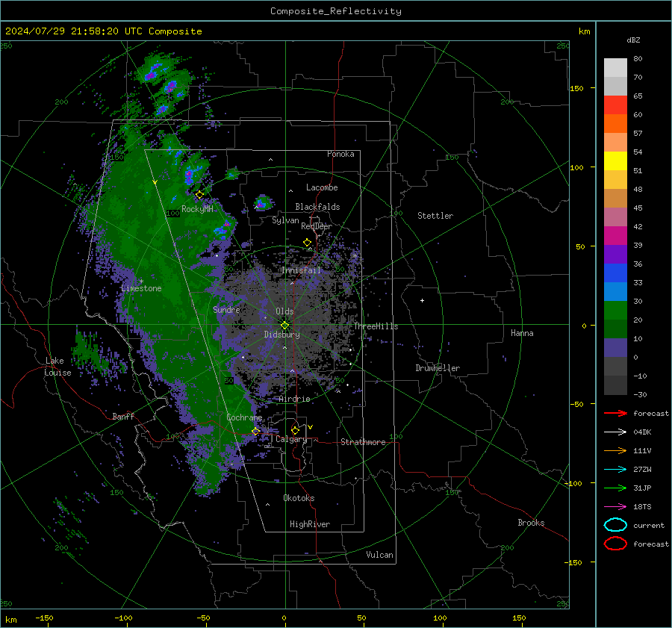The image size is (672, 628).
Task: Pick the light gray 80 dBZ swatch
Action: 615,68
